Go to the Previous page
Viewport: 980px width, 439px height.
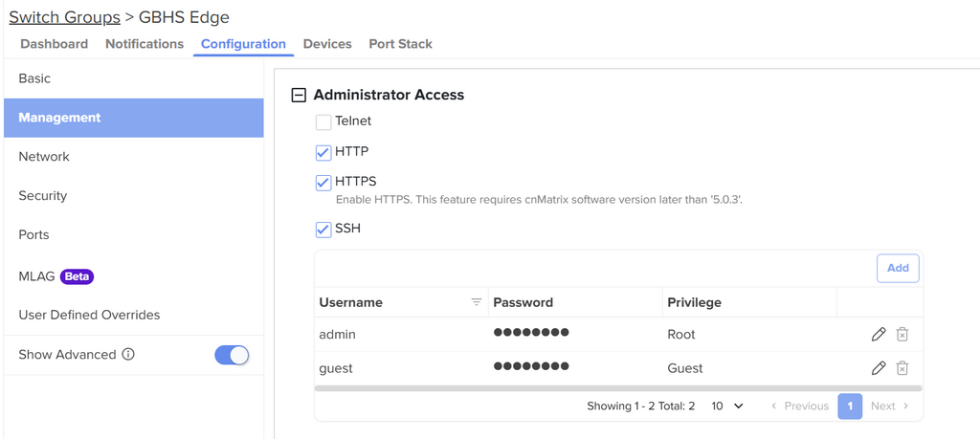(x=799, y=406)
